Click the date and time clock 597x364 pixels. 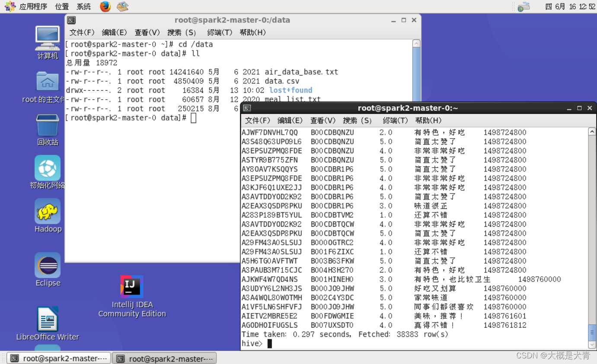click(x=570, y=6)
